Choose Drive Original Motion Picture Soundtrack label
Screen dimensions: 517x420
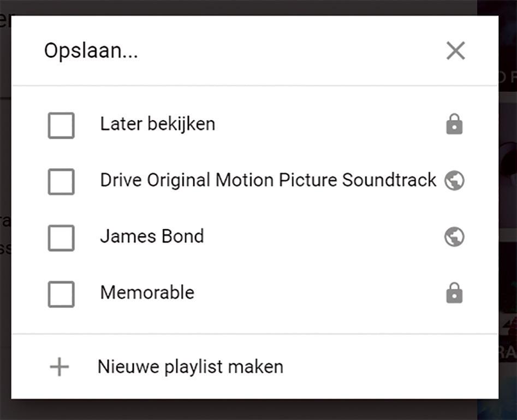pos(268,180)
